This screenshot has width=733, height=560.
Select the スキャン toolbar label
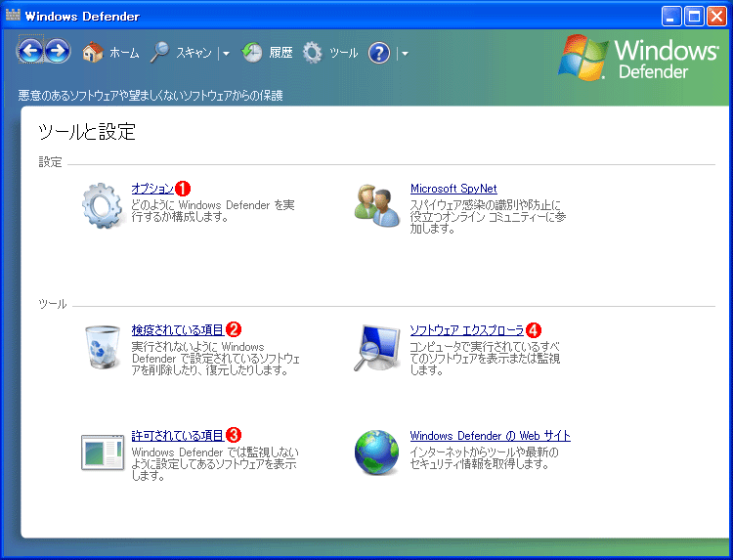click(194, 53)
